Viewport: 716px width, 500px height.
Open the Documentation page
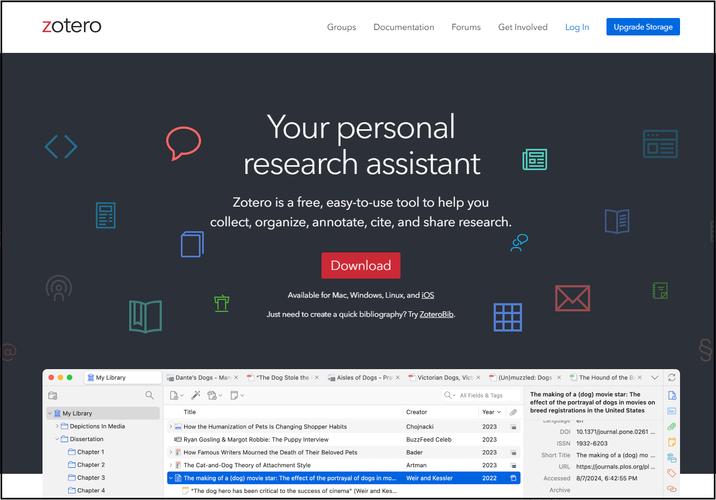404,27
